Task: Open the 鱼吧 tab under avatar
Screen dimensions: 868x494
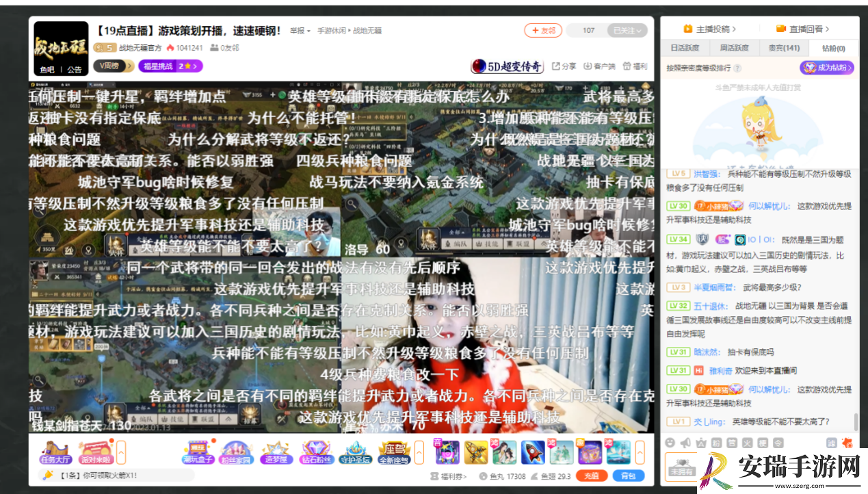Action: tap(47, 70)
